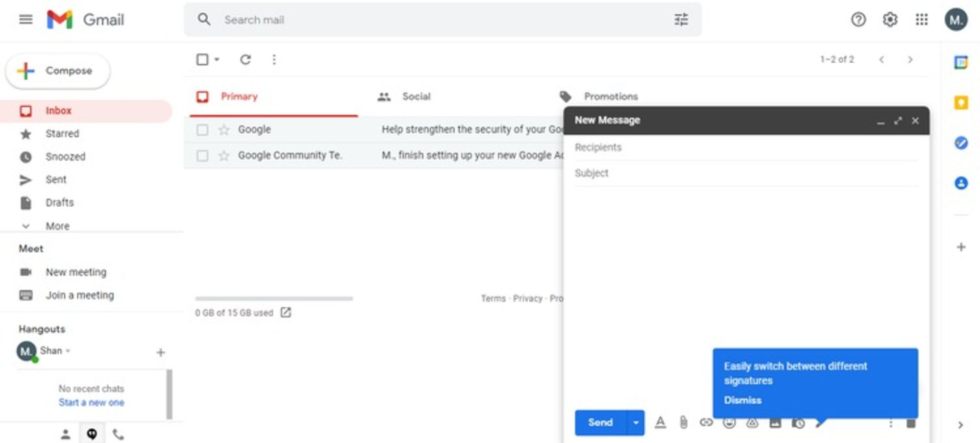The width and height of the screenshot is (980, 443).
Task: Dismiss the signatures tooltip
Action: (742, 400)
